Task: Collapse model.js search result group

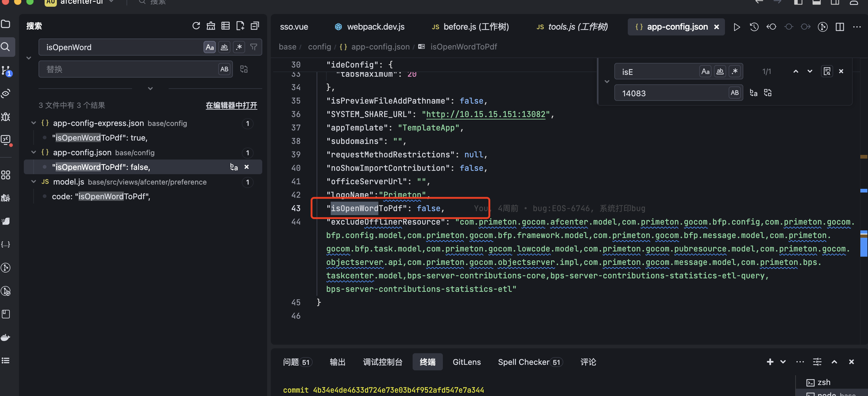Action: (33, 182)
